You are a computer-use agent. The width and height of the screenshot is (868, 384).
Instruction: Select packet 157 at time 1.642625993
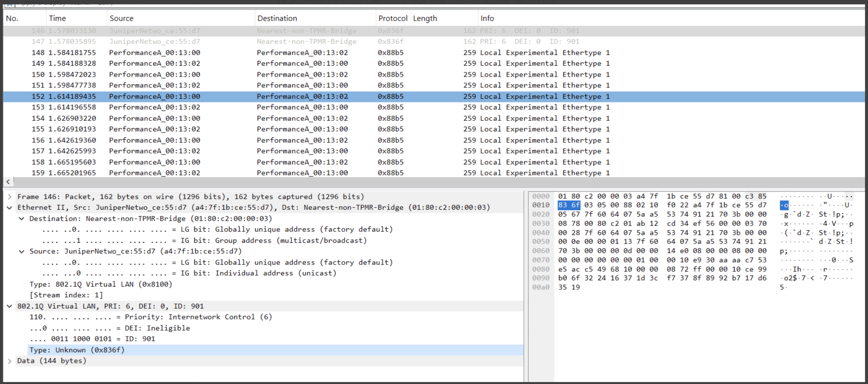[434, 151]
